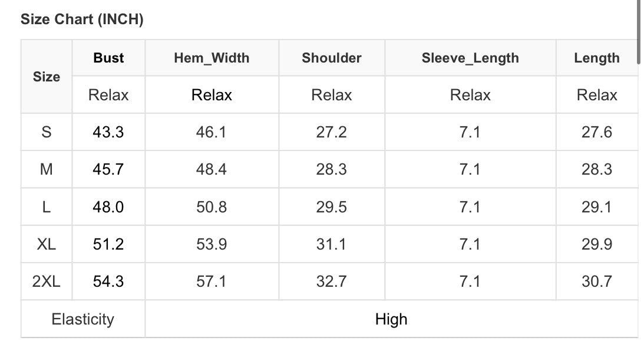Select hem width value 50.8

click(212, 207)
